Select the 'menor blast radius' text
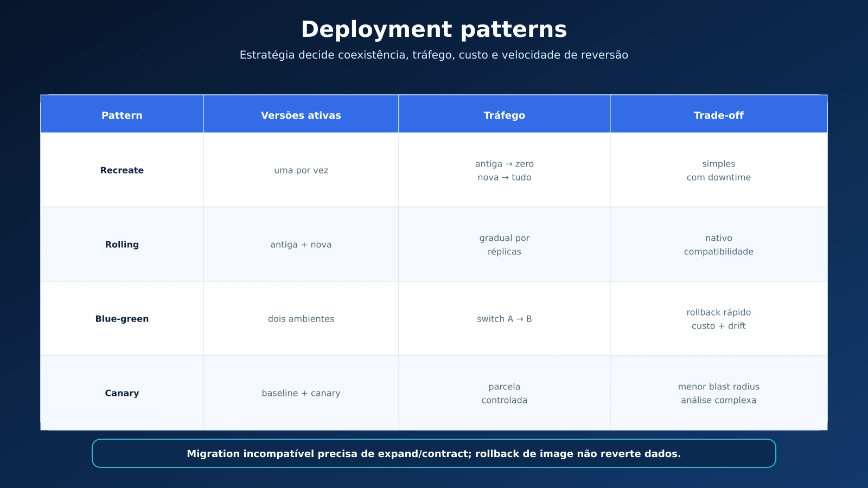Screen dimensions: 868x488 719,387
